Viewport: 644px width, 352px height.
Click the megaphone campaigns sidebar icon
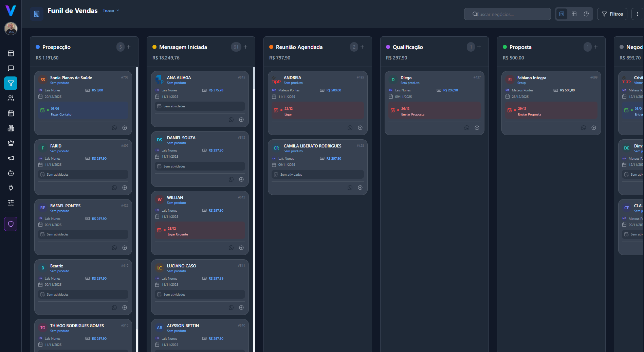tap(11, 158)
